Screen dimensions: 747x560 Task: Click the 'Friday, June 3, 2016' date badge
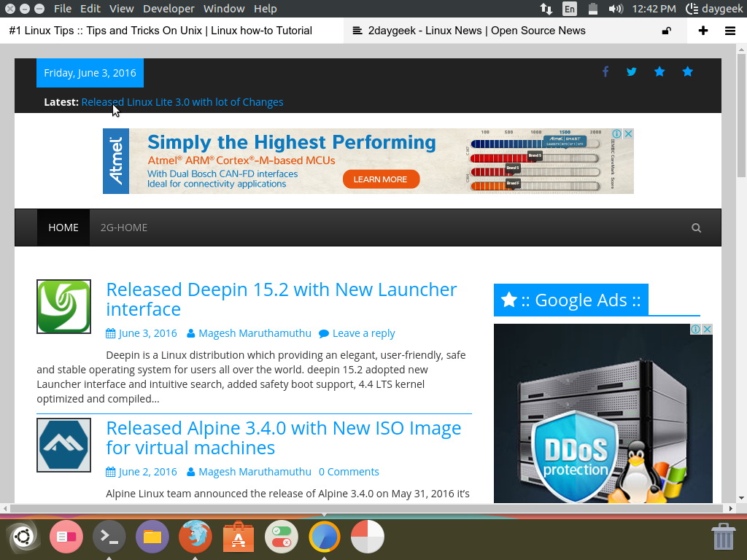90,73
